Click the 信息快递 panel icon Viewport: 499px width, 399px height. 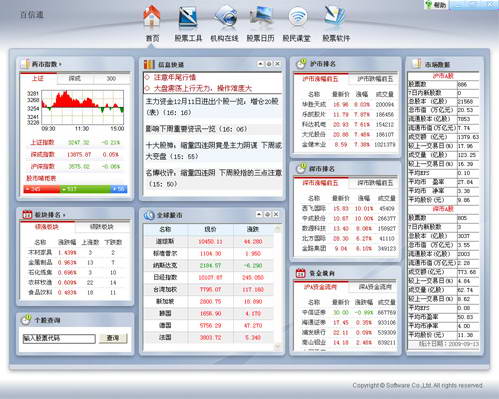149,64
